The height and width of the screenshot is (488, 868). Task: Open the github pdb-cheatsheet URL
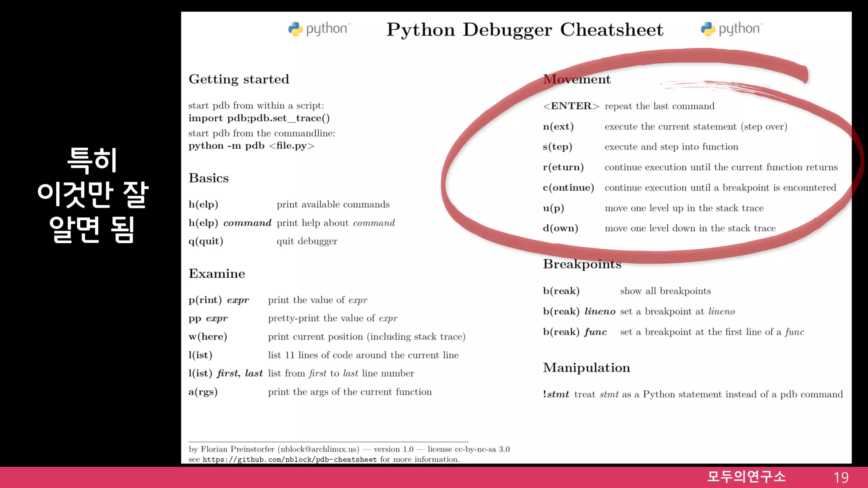click(x=289, y=460)
